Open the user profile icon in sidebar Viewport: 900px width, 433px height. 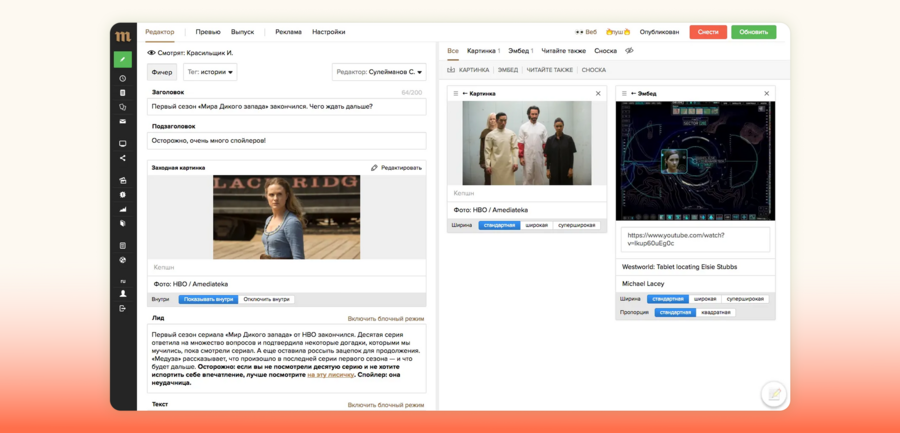[x=123, y=294]
